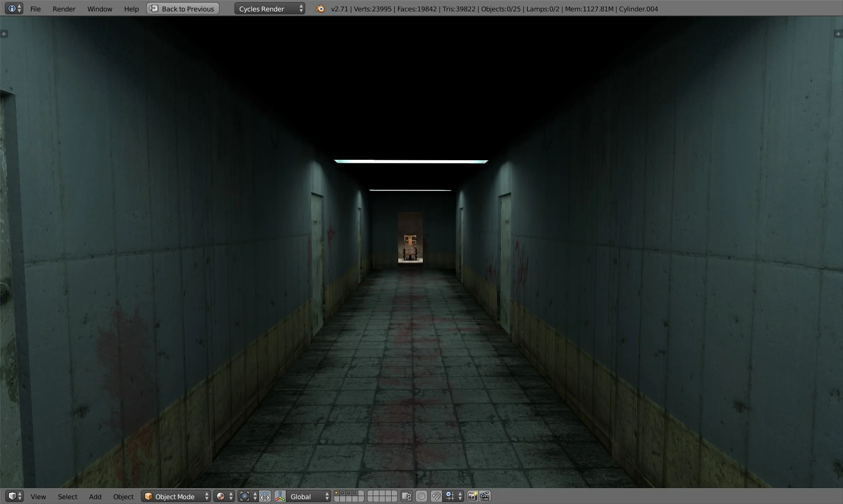Toggle the snap magnet icon
Viewport: 843px width, 504px height.
(x=436, y=496)
